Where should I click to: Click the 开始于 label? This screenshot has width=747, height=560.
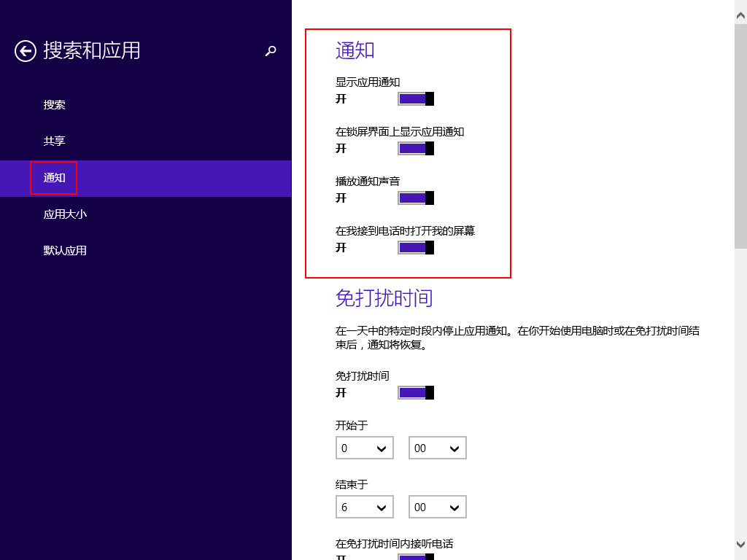pyautogui.click(x=352, y=425)
